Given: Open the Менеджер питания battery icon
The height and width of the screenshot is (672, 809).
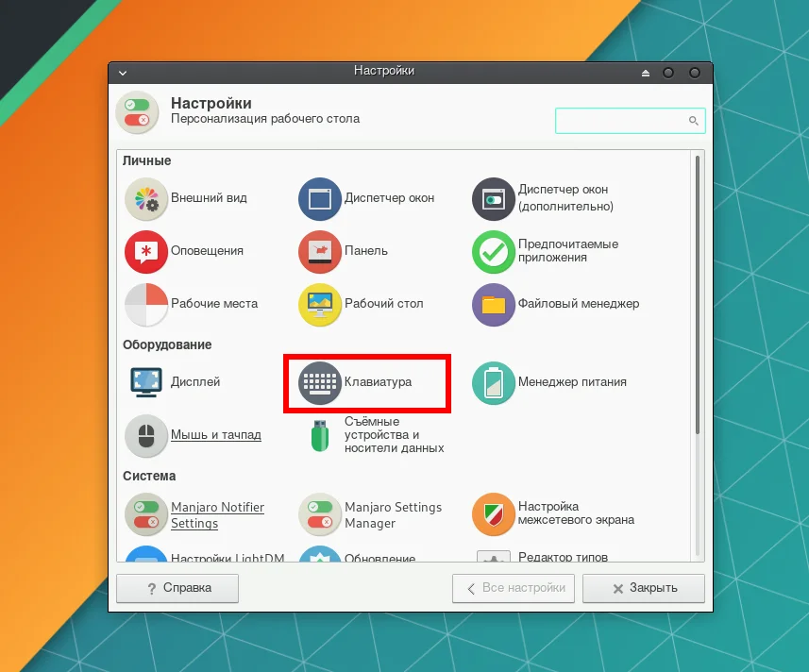Looking at the screenshot, I should tap(494, 382).
